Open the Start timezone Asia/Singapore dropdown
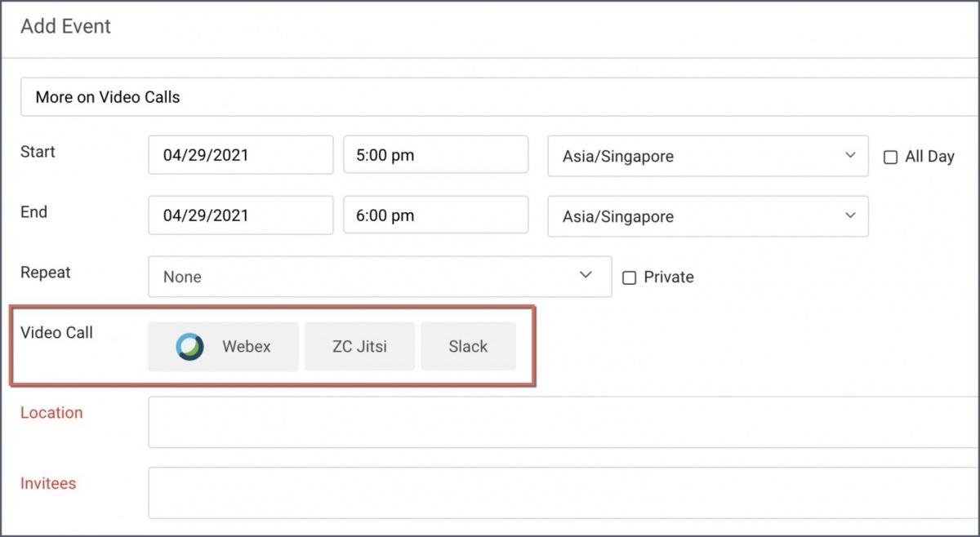 tap(707, 156)
